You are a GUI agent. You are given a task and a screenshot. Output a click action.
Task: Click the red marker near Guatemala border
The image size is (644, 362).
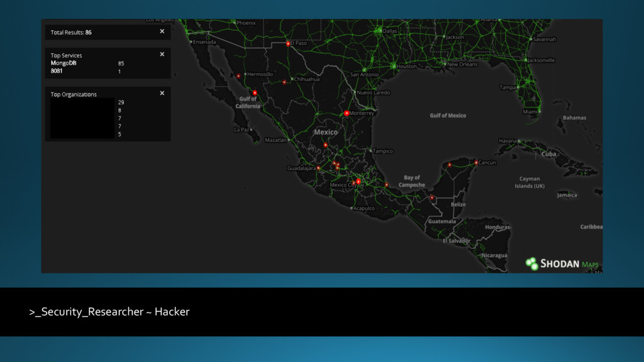click(431, 198)
